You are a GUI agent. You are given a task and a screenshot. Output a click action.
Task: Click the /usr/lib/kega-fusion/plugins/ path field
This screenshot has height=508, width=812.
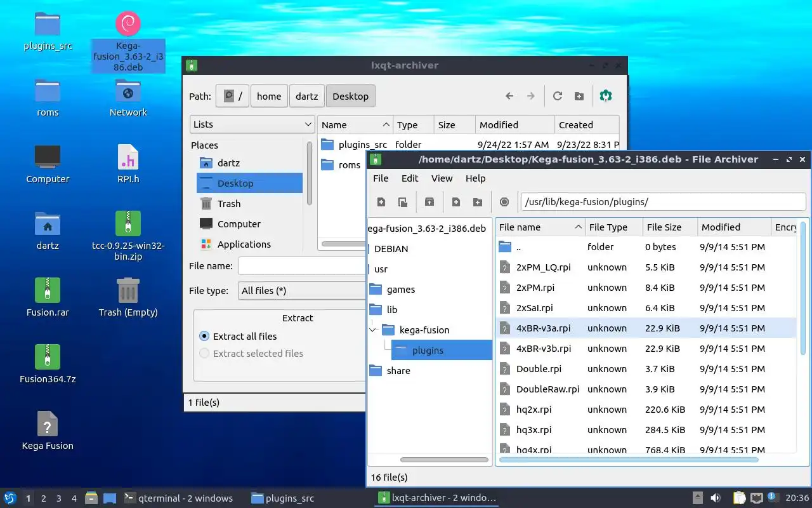coord(662,202)
